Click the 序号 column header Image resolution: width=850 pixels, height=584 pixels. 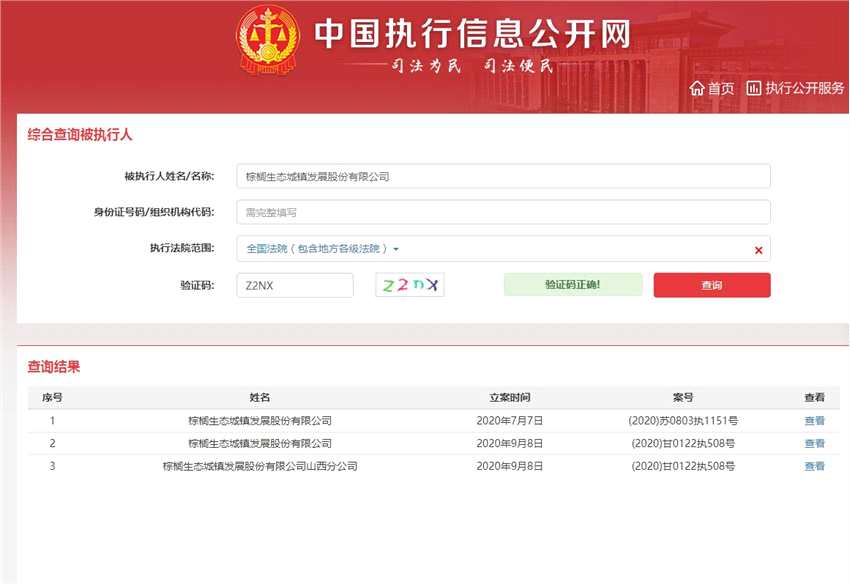point(52,397)
